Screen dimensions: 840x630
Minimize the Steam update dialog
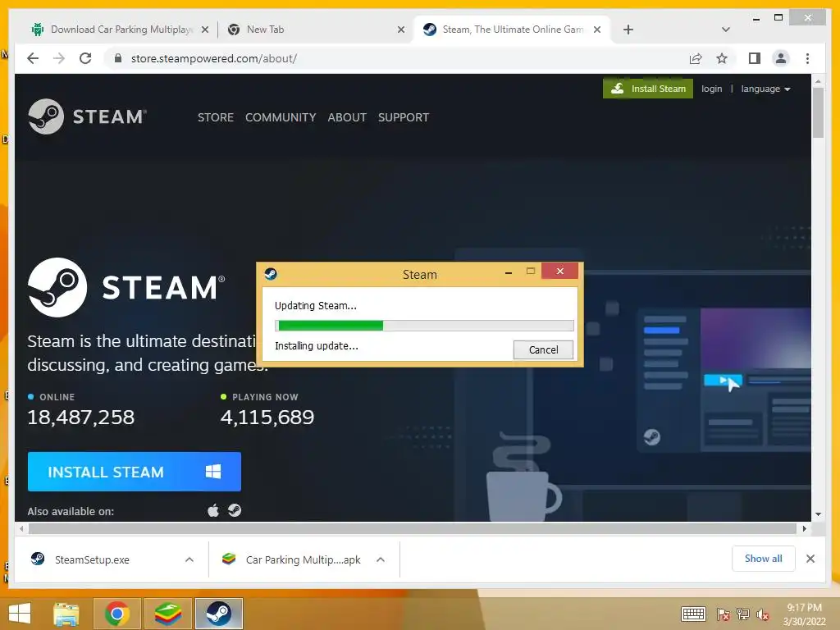pyautogui.click(x=509, y=272)
